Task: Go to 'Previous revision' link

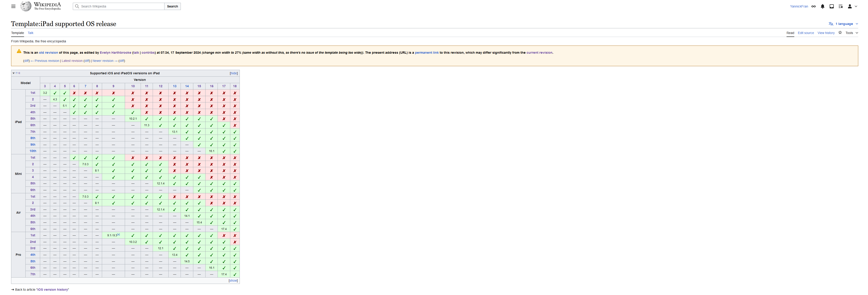Action: pos(47,61)
